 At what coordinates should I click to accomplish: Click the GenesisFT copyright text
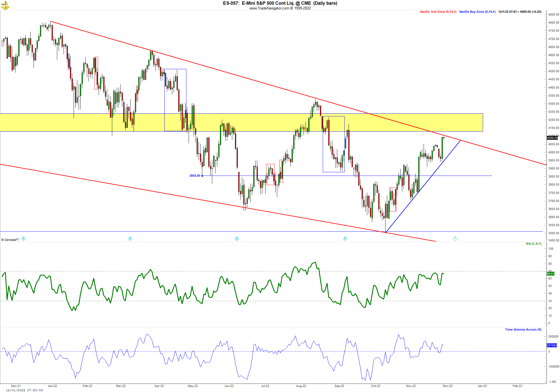[10, 240]
